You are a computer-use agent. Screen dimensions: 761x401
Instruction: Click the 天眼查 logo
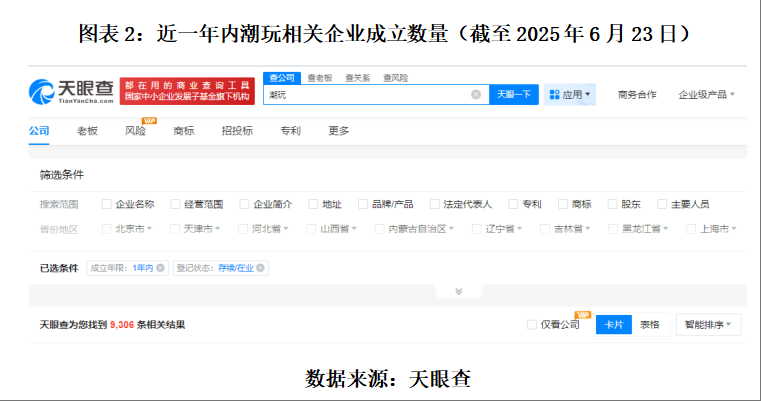click(70, 91)
